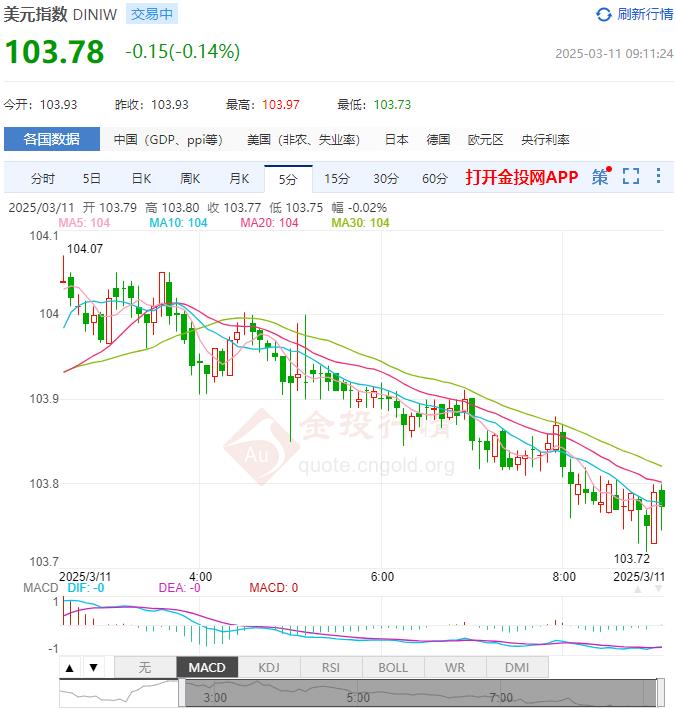Click the 2025-03-11 09:11:24 timestamp
This screenshot has width=676, height=709.
tap(615, 54)
